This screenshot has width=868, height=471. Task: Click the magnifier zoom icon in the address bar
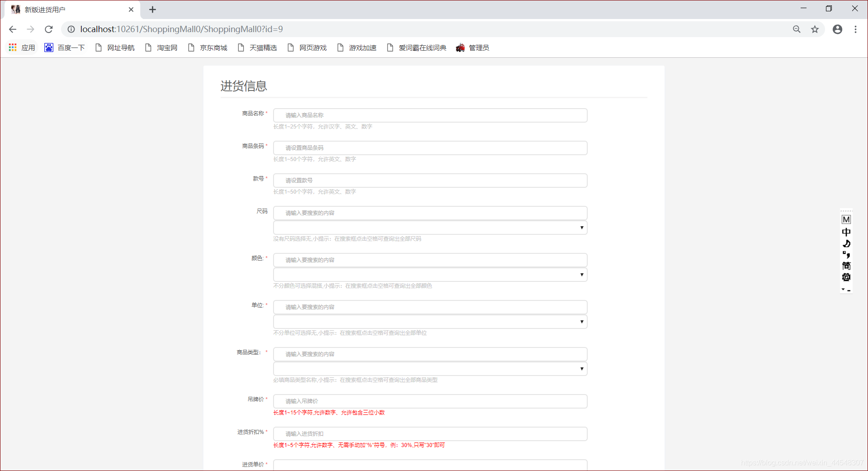pos(797,29)
